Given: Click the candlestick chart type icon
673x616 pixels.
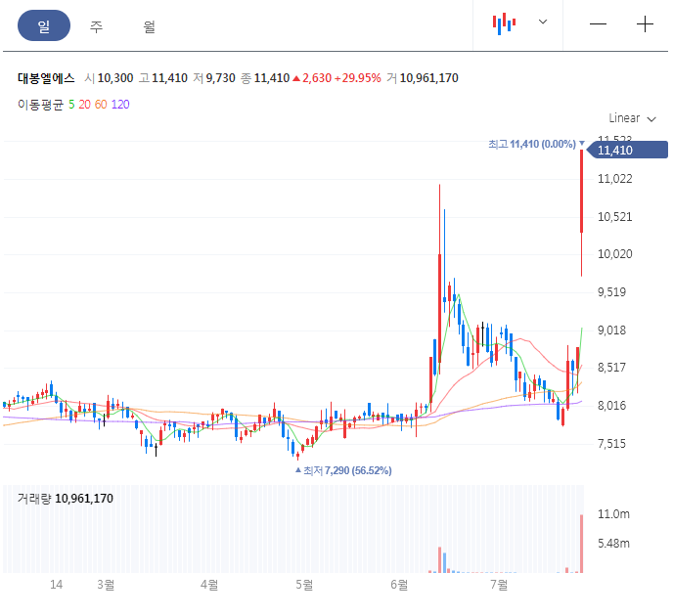Looking at the screenshot, I should [504, 23].
